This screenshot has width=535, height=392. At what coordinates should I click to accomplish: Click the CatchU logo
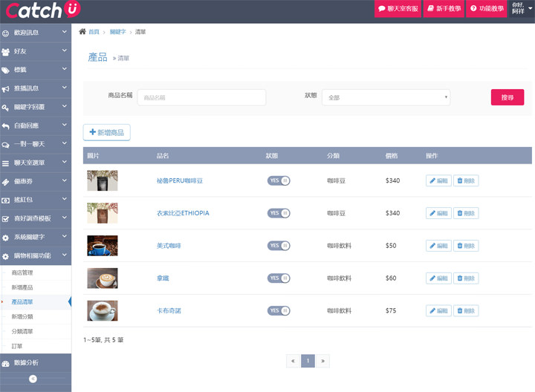[43, 10]
